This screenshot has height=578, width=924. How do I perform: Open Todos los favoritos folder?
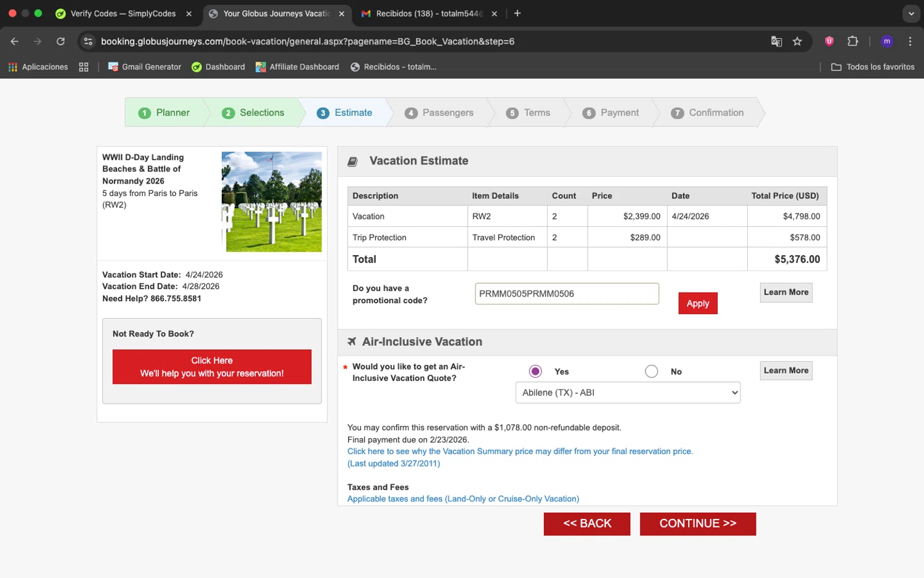tap(873, 67)
